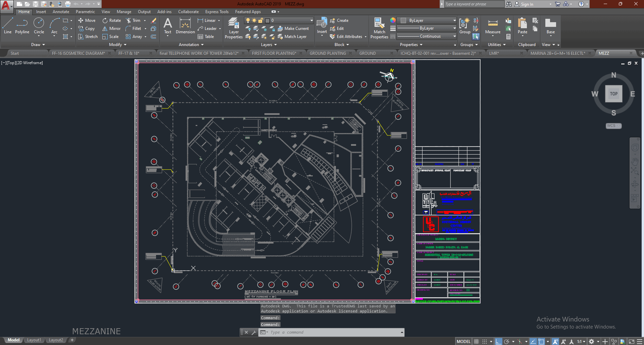Toggle Ortho mode in status bar

[499, 341]
